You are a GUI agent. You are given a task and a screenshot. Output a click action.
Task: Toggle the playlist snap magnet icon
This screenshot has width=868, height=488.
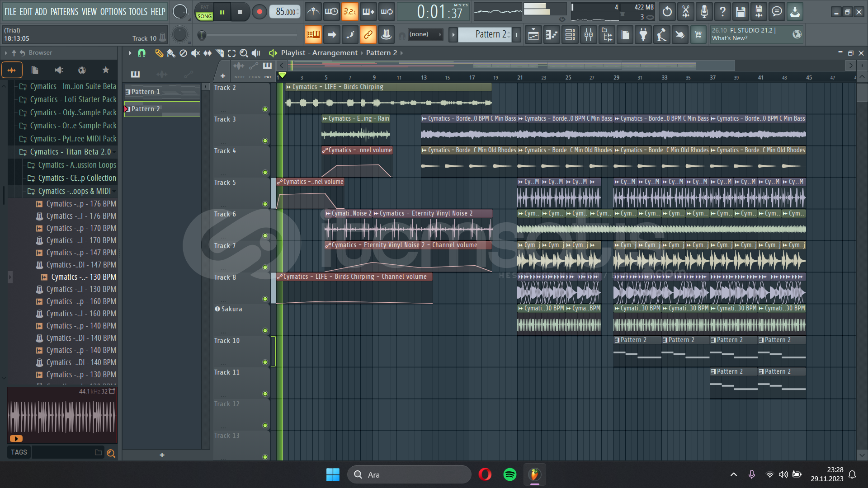coord(142,53)
